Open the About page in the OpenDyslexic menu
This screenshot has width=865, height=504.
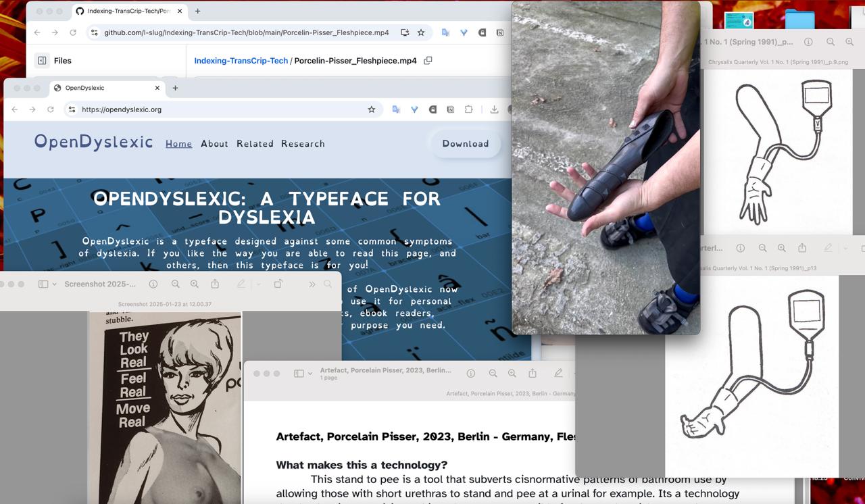point(214,144)
